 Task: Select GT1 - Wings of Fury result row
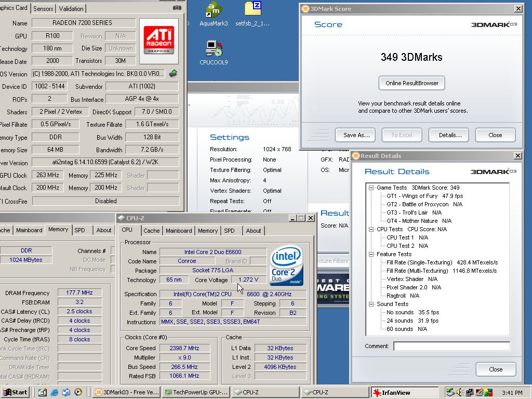(x=425, y=196)
